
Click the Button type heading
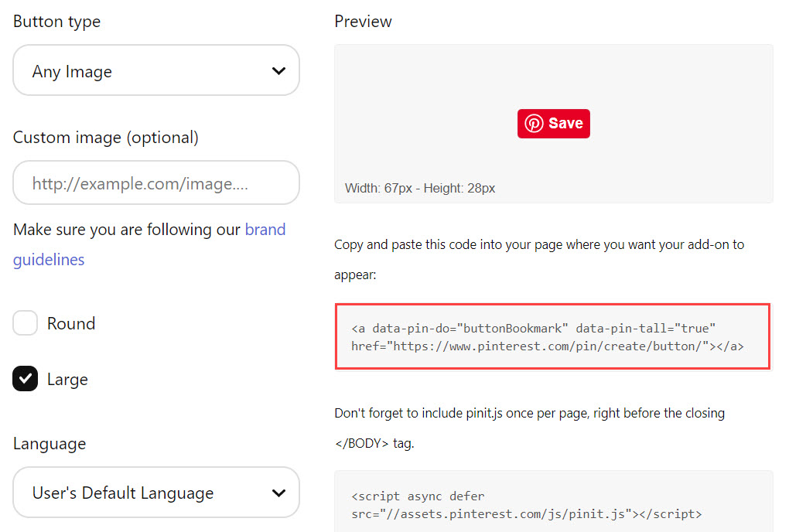57,21
